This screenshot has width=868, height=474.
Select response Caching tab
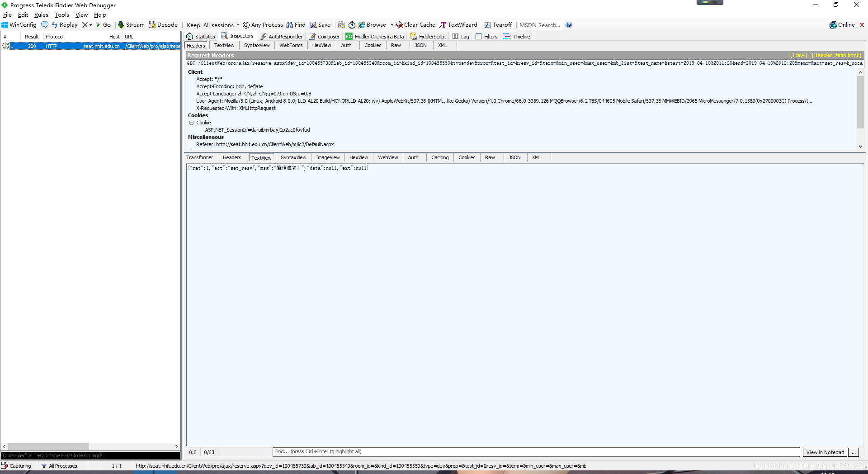pos(440,157)
